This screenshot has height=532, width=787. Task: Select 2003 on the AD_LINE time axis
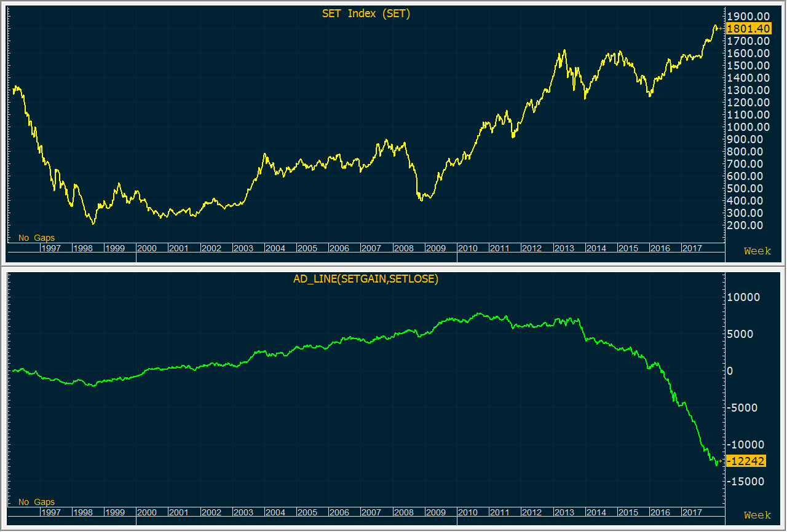tap(243, 512)
